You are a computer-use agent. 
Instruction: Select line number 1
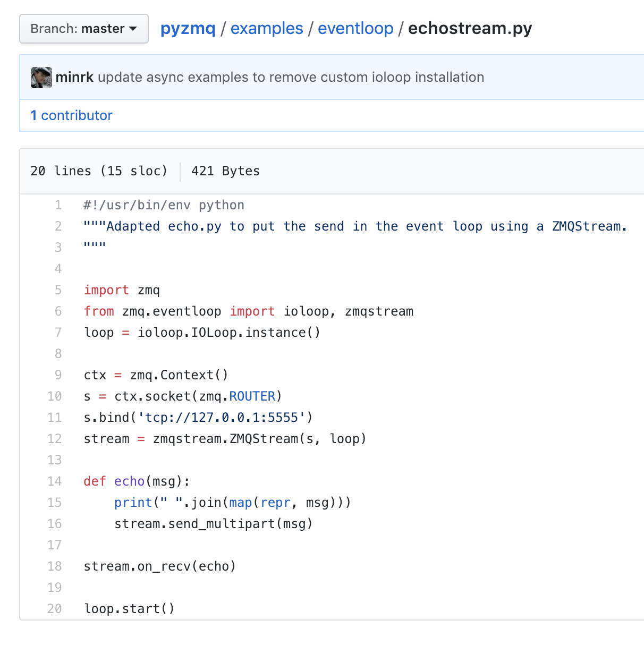coord(58,205)
